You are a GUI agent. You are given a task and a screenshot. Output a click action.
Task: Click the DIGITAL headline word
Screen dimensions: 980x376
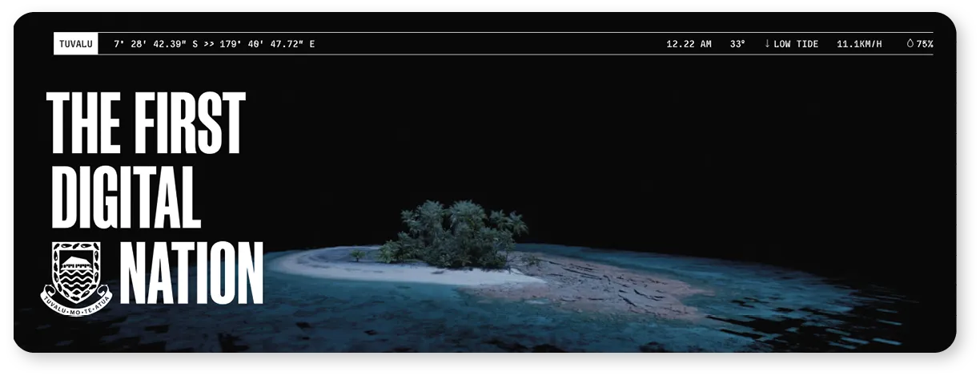point(126,197)
